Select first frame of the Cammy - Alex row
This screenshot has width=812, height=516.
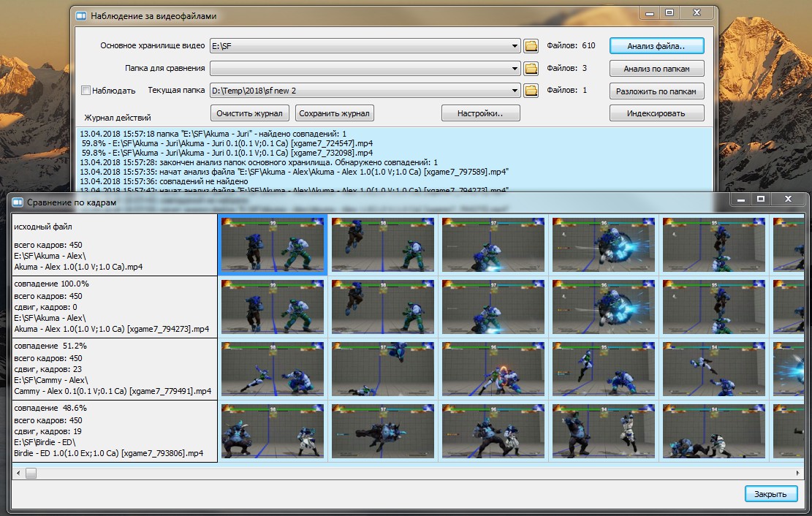273,369
